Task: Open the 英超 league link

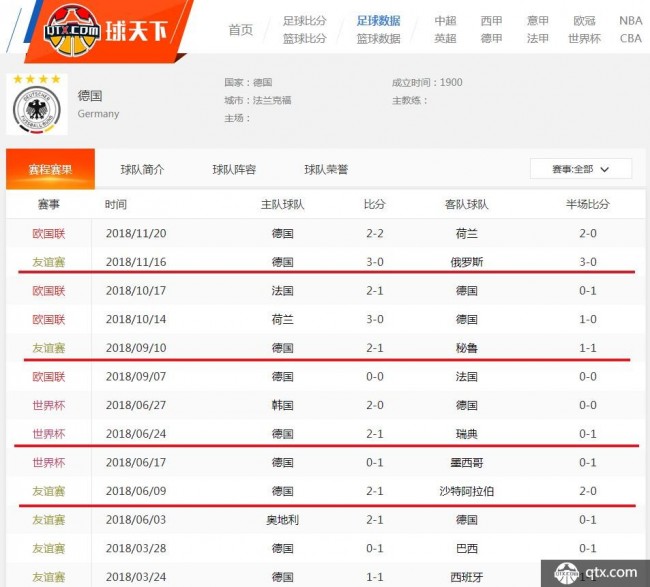Action: tap(445, 39)
